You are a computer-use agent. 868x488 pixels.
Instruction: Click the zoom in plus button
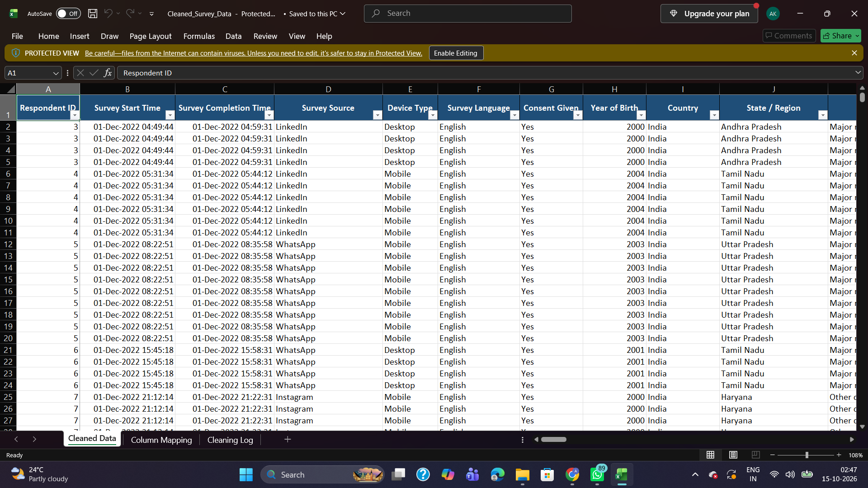pos(839,455)
